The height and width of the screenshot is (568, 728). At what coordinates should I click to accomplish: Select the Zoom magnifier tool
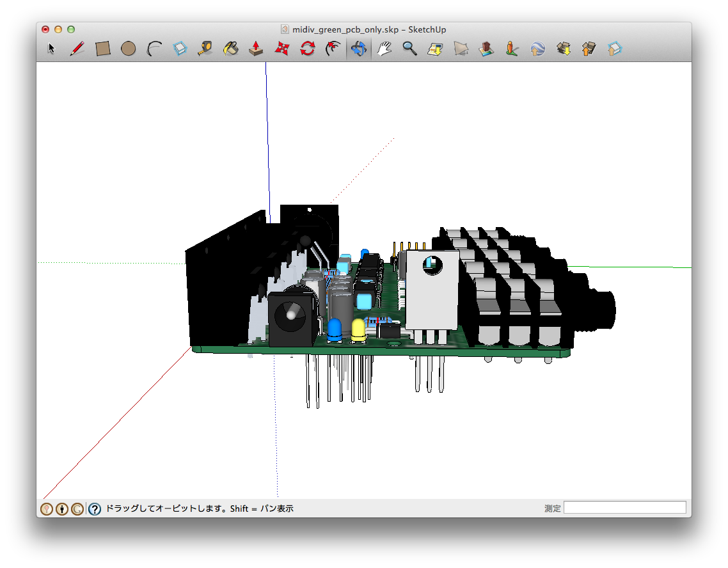click(409, 49)
